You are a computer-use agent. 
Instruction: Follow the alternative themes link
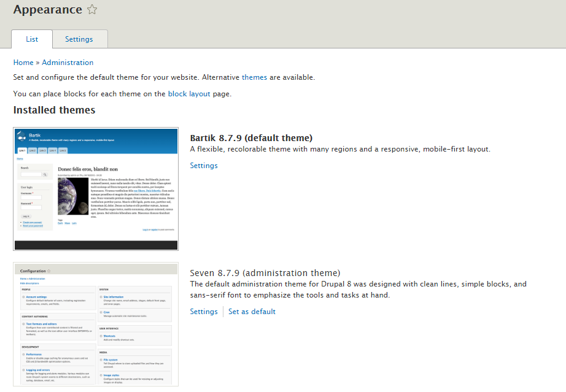point(254,77)
